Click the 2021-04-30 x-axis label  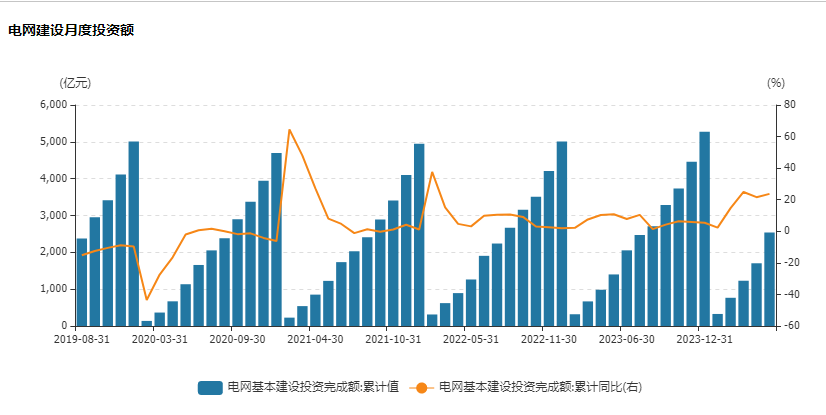[315, 339]
